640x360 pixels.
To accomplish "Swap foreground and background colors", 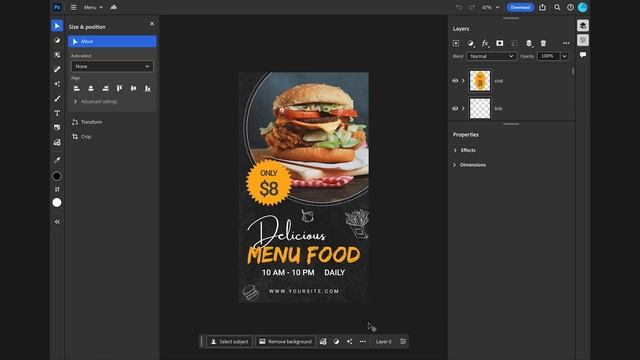I will coord(57,189).
